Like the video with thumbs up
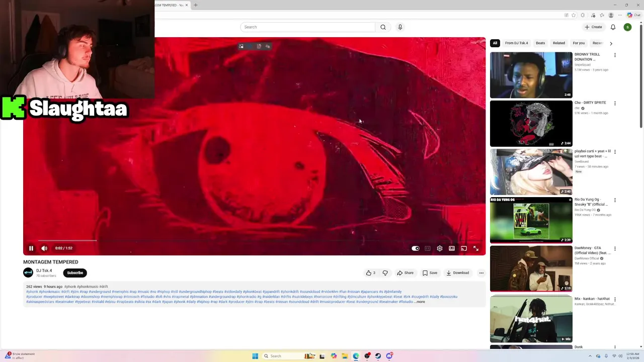This screenshot has width=644, height=362. [x=371, y=273]
